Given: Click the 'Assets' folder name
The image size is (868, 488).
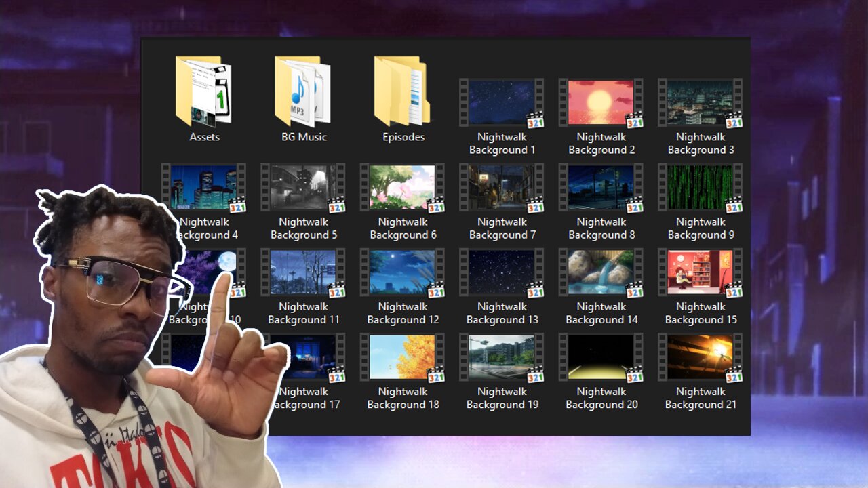Looking at the screenshot, I should click(204, 137).
